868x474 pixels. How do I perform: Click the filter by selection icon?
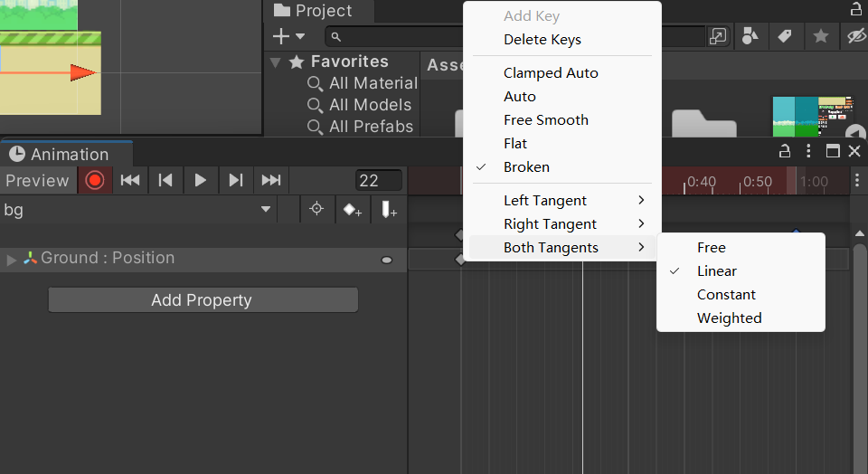point(316,210)
